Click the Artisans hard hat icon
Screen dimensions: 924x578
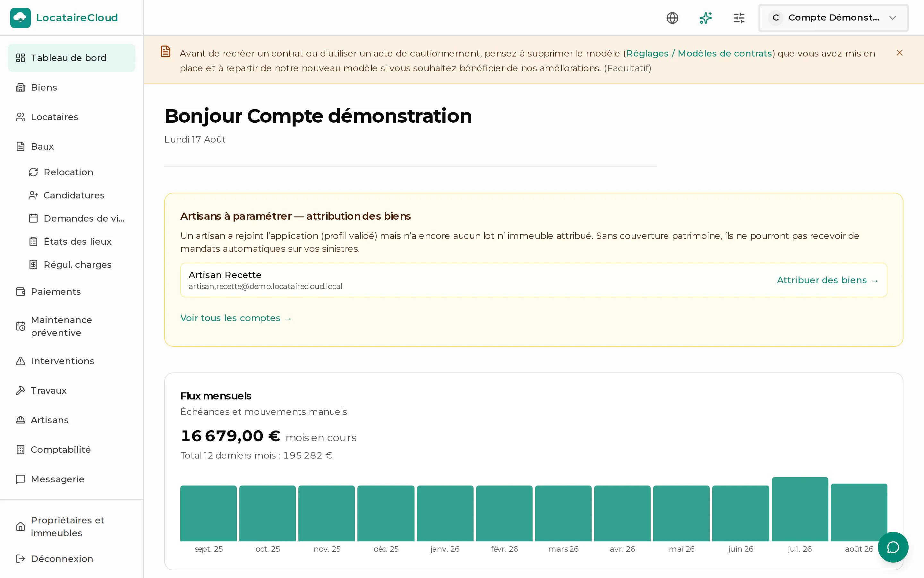(21, 420)
